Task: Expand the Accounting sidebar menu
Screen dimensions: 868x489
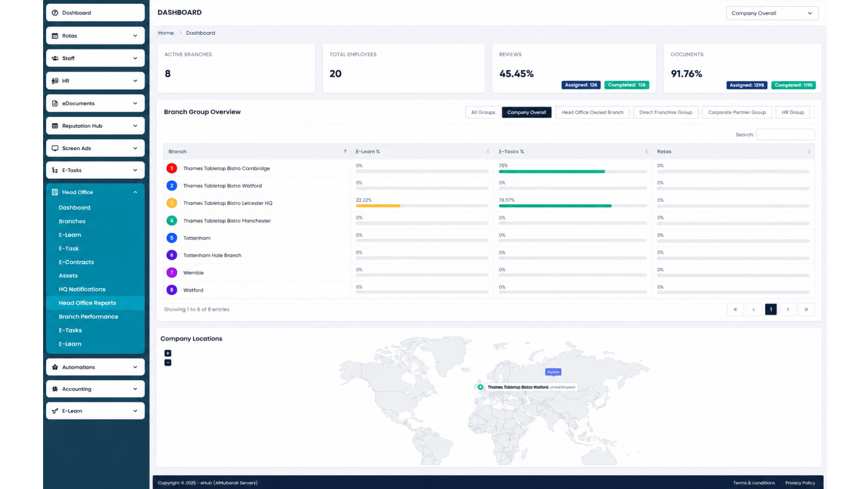Action: [95, 389]
